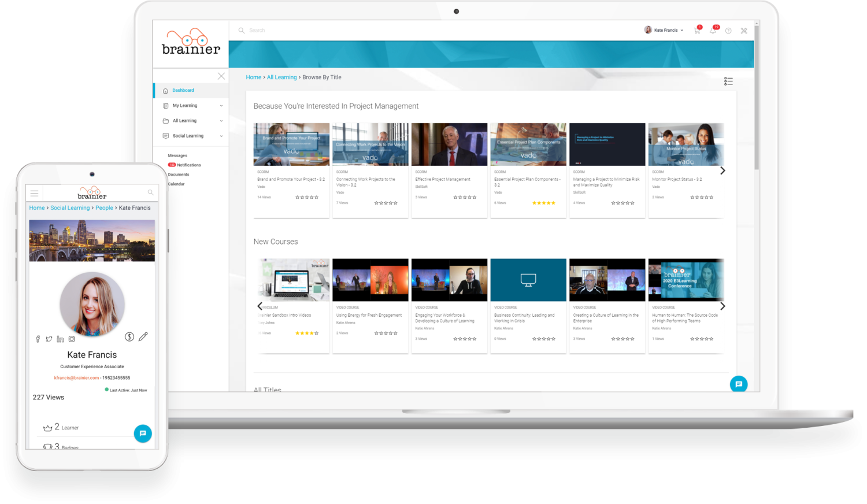Screen dimensions: 867x504
Task: Expand the Social Learning menu chevron
Action: tap(221, 136)
